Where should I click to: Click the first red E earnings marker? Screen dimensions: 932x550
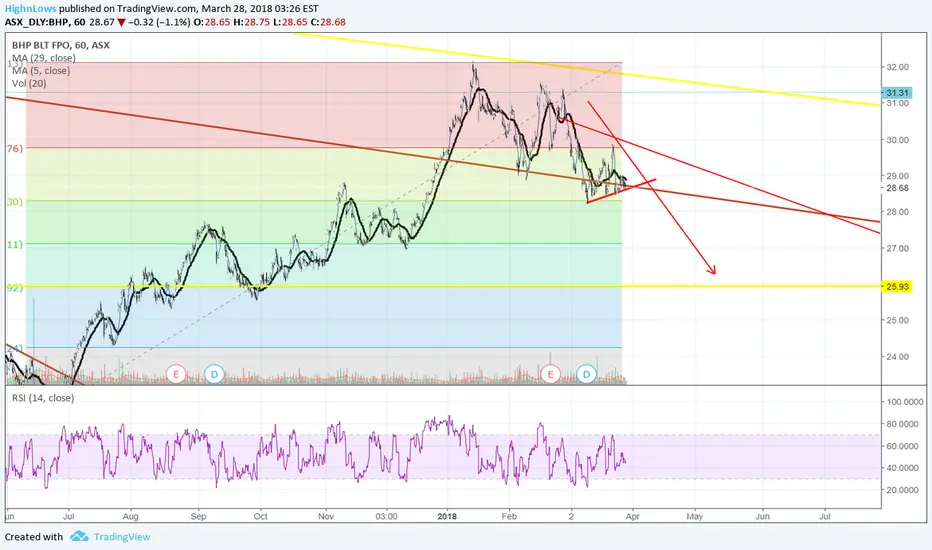tap(175, 374)
